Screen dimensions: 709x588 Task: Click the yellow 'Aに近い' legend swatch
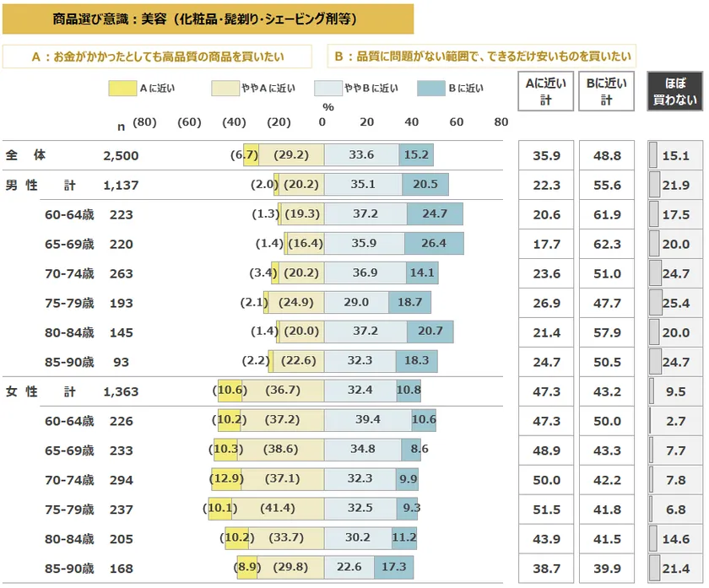click(x=122, y=88)
